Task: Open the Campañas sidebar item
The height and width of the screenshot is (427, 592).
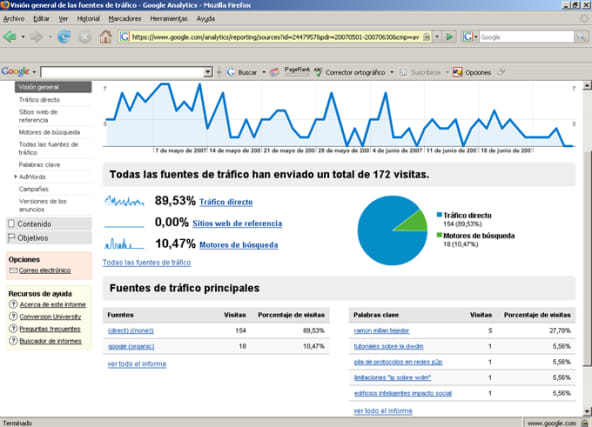Action: point(34,189)
